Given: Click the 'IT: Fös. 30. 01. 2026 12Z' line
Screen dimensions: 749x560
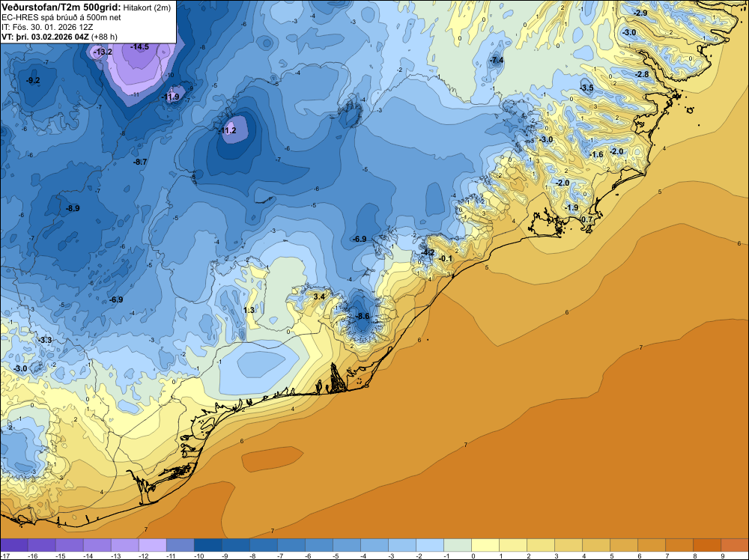Looking at the screenshot, I should (x=47, y=27).
